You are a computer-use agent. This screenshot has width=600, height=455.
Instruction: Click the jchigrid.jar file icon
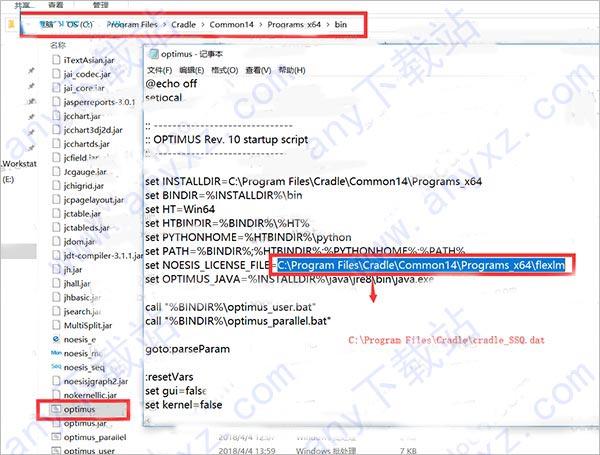[x=56, y=186]
